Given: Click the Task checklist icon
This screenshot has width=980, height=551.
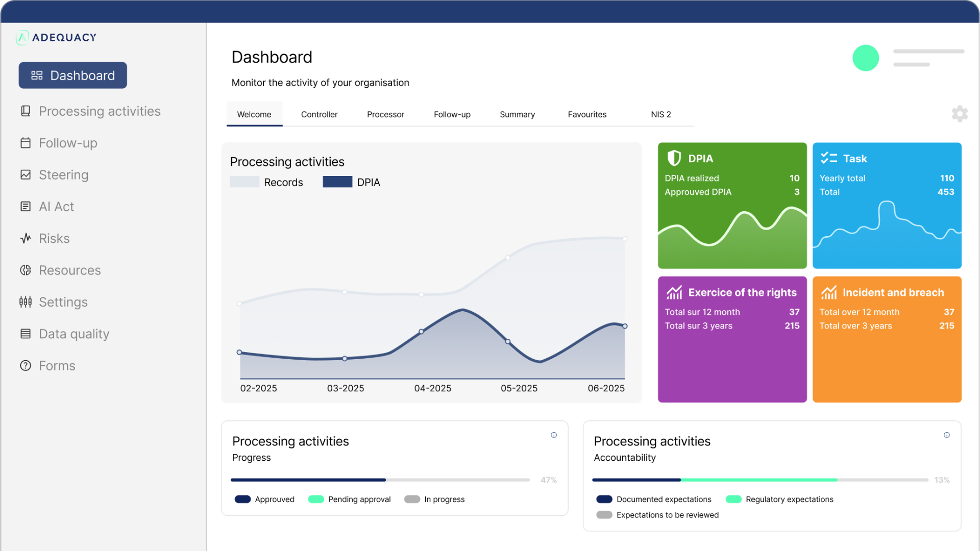Looking at the screenshot, I should tap(828, 158).
